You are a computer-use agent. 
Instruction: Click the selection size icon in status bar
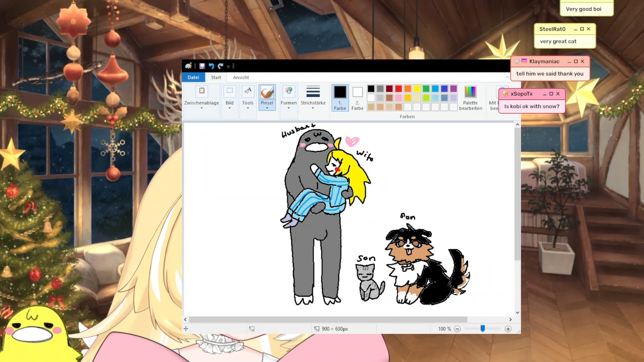(252, 329)
